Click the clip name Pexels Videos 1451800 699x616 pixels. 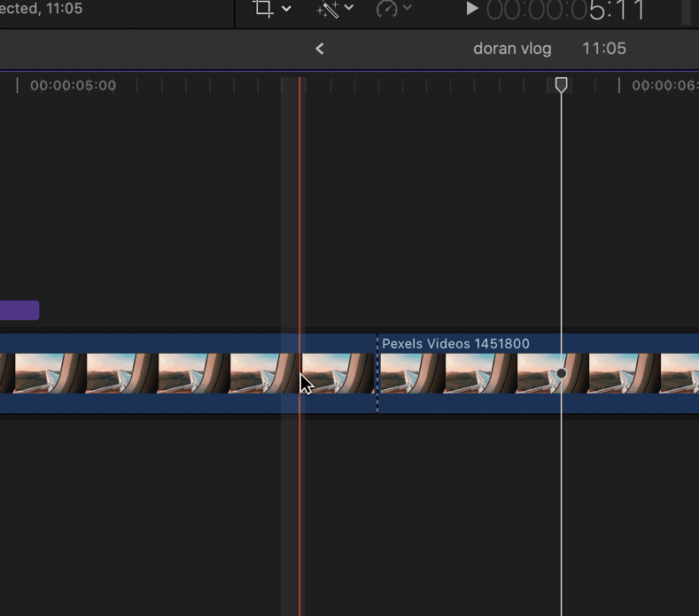pyautogui.click(x=455, y=344)
